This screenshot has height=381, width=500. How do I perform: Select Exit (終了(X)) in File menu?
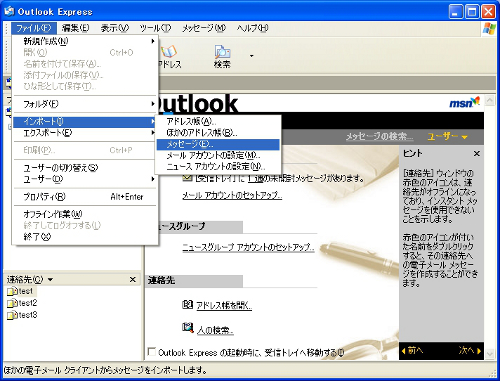pyautogui.click(x=85, y=237)
